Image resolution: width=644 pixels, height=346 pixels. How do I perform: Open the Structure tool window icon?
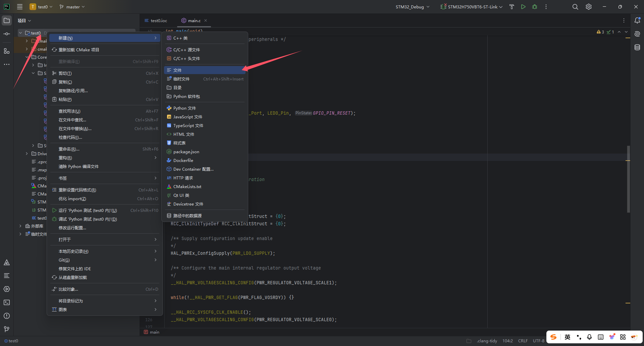coord(7,51)
